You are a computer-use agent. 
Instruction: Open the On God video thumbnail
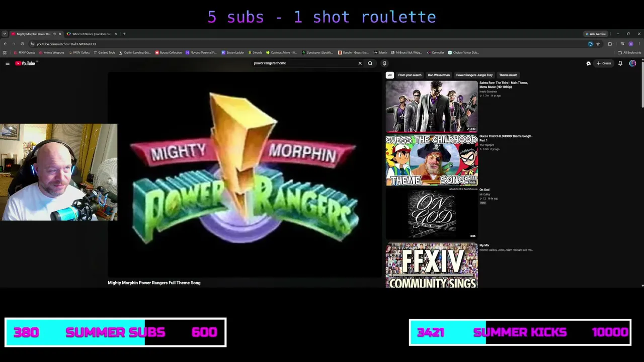click(432, 214)
